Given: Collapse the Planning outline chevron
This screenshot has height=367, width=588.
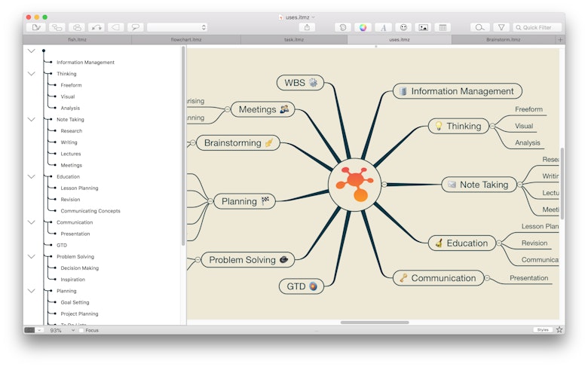Looking at the screenshot, I should click(x=32, y=291).
